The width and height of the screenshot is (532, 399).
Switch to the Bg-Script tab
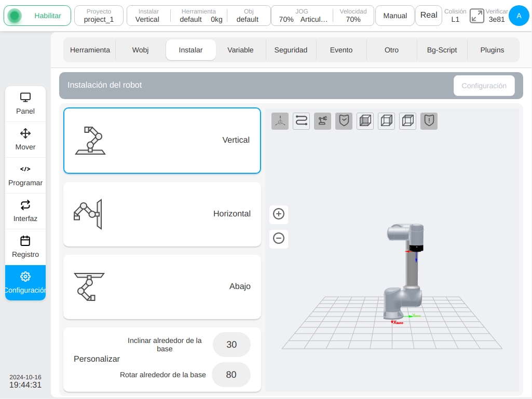pyautogui.click(x=442, y=50)
